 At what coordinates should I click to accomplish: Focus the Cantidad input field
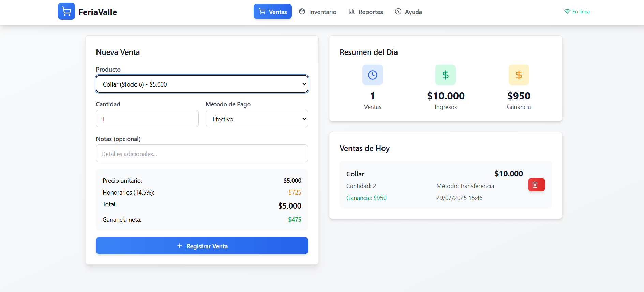point(147,119)
